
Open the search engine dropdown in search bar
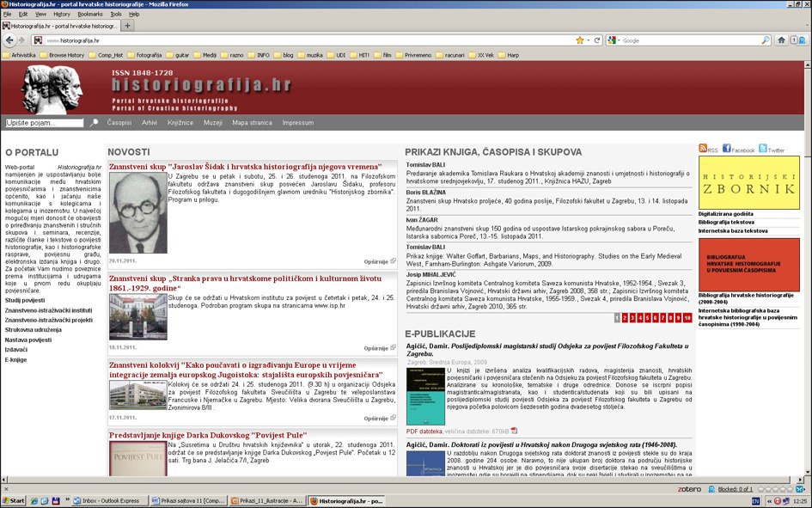point(614,40)
